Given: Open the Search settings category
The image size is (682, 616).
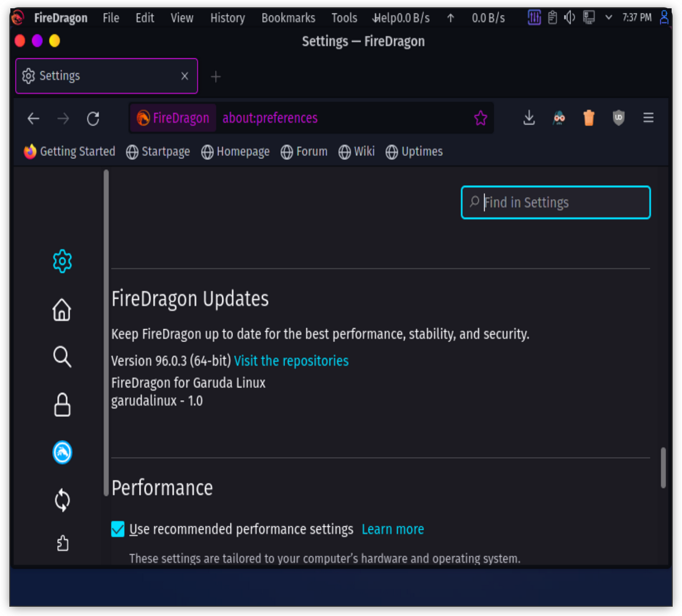Looking at the screenshot, I should tap(62, 357).
